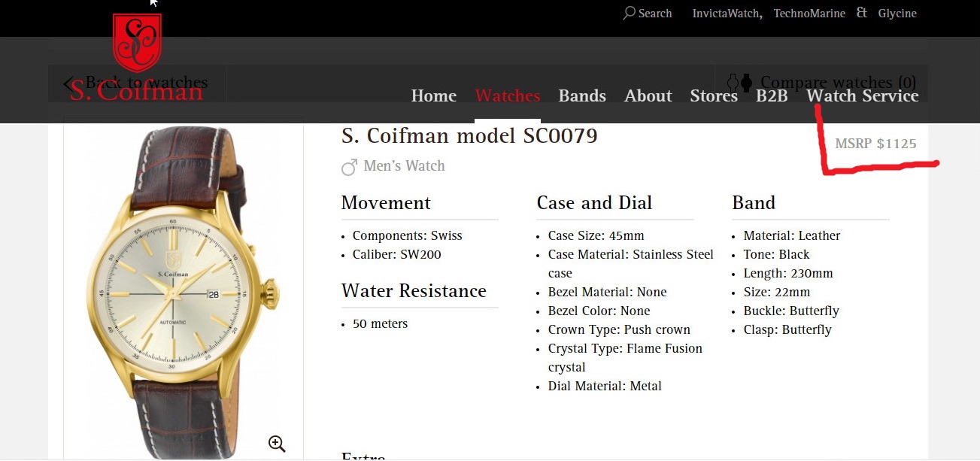Screen dimensions: 980x461
Task: Zoom the watch image with magnifier icon
Action: [277, 444]
